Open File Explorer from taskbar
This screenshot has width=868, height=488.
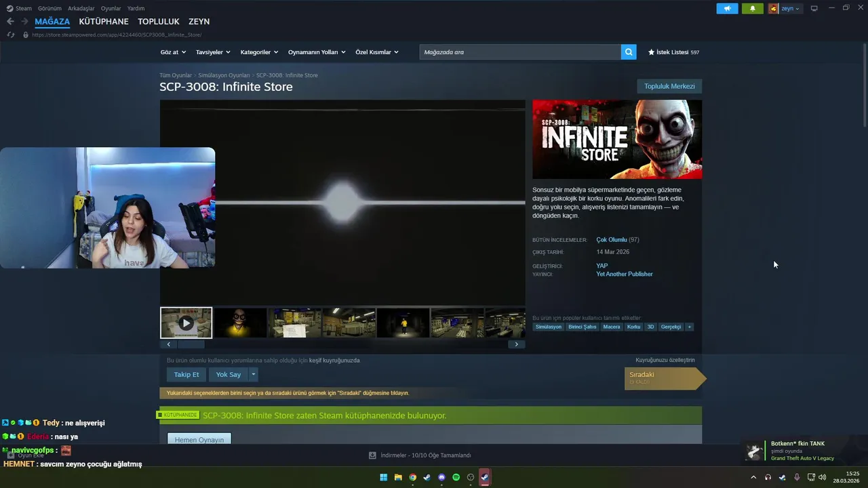coord(398,477)
